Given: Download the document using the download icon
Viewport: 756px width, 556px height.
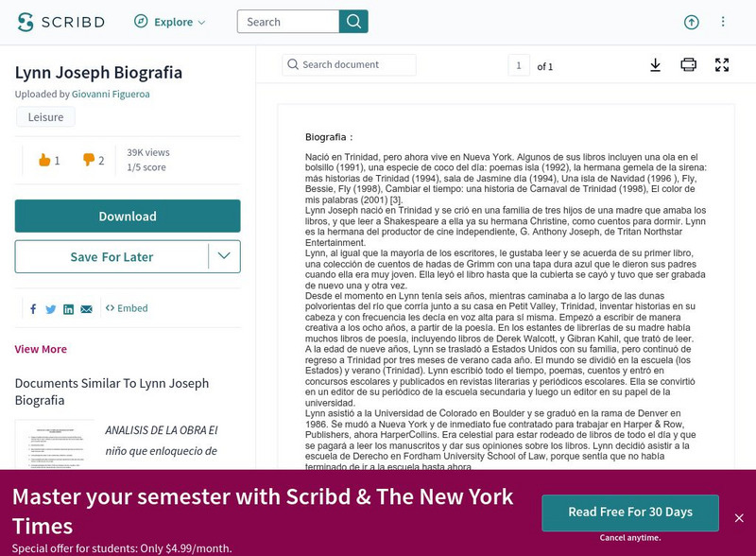Looking at the screenshot, I should pos(654,65).
